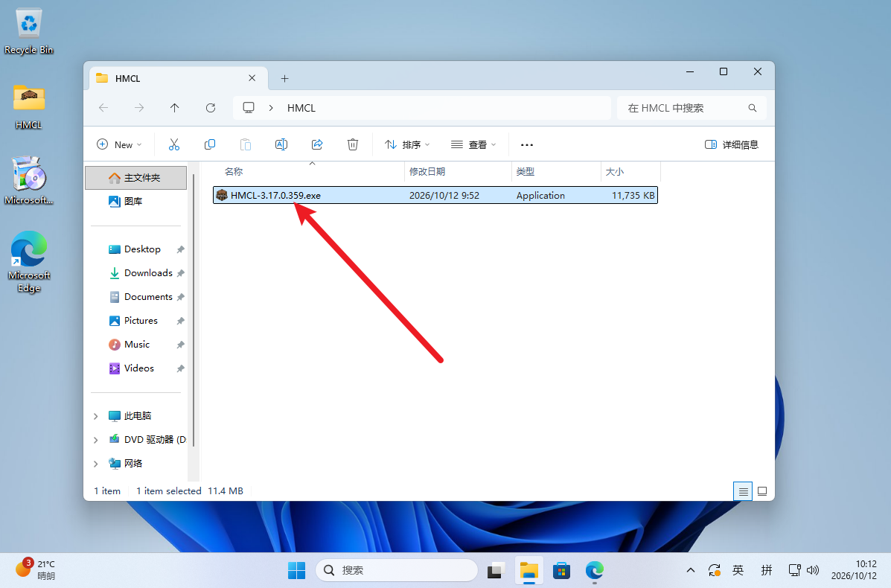Click HMCL breadcrumb in address bar
891x588 pixels.
click(x=301, y=108)
